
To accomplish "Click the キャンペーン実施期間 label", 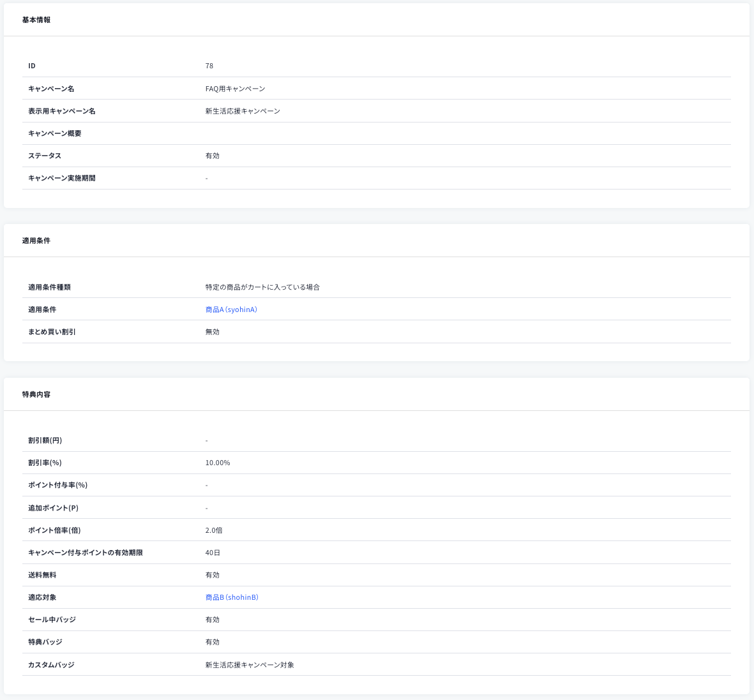I will pos(62,178).
